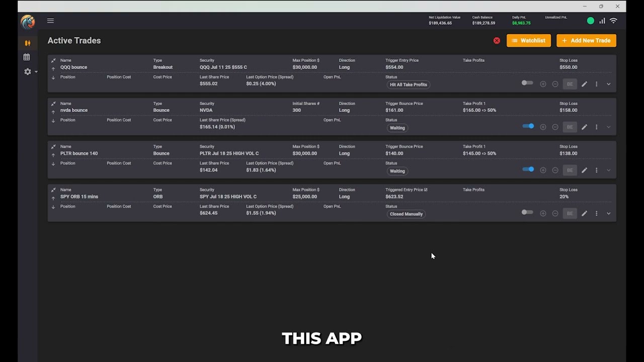The image size is (644, 362).
Task: Open the hamburger navigation menu
Action: point(50,21)
